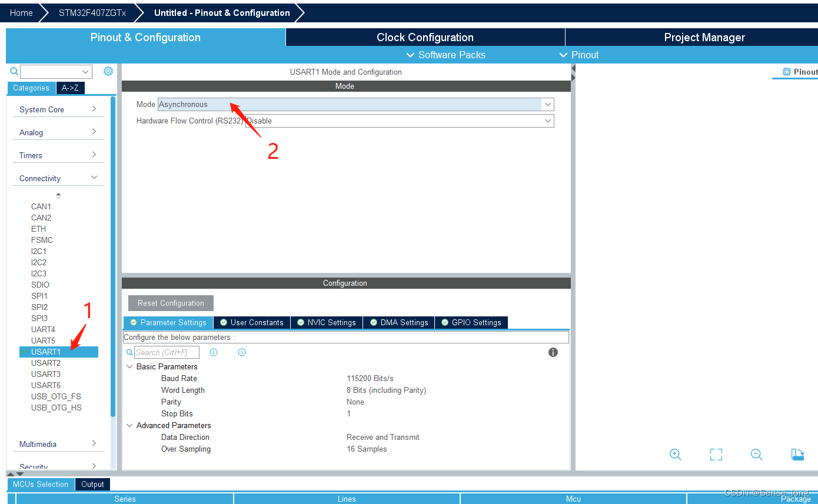Switch to the Output tab
818x504 pixels.
pos(92,485)
